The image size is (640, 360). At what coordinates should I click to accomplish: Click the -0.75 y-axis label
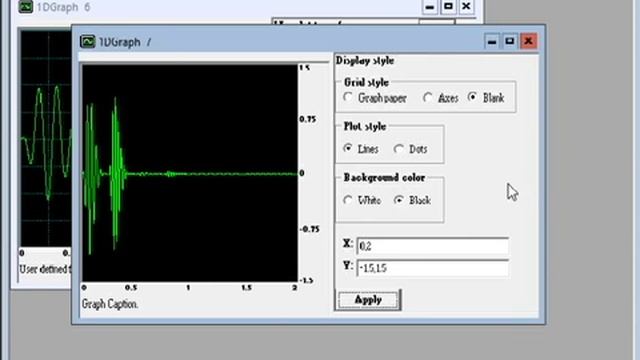(x=309, y=229)
